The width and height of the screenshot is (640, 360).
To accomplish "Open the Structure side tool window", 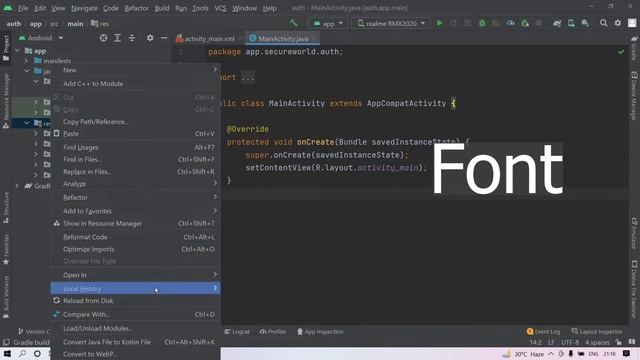I will [x=6, y=208].
